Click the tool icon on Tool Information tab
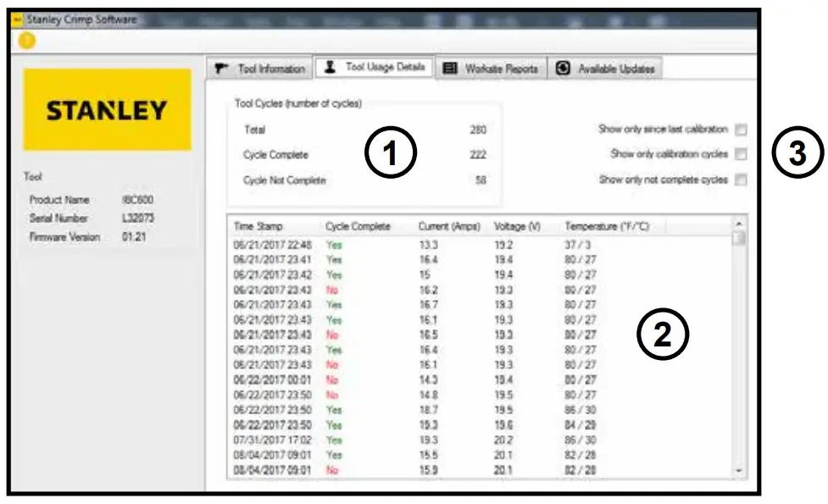The image size is (828, 504). (220, 69)
